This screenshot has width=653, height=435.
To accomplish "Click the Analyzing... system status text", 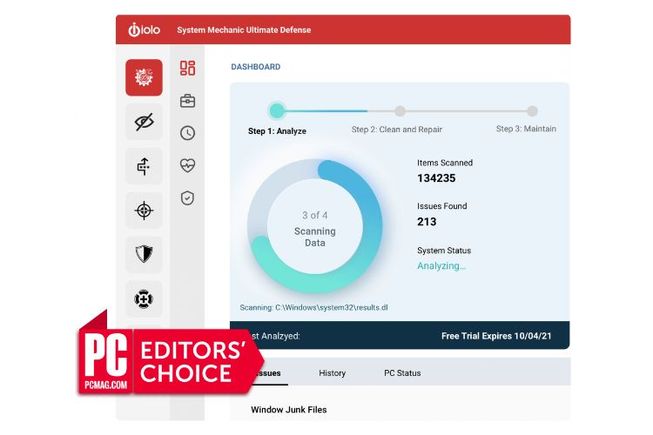I will [x=441, y=266].
